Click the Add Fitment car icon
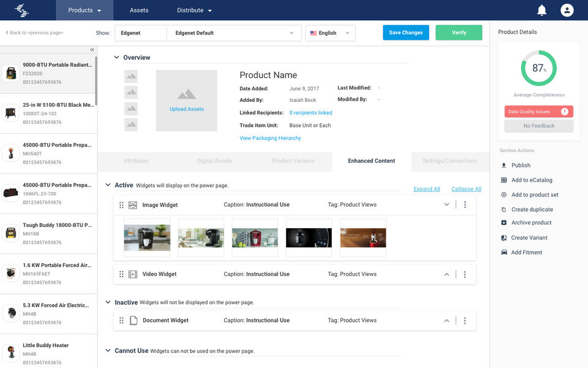Screen dimensions: 588x368 click(504, 252)
